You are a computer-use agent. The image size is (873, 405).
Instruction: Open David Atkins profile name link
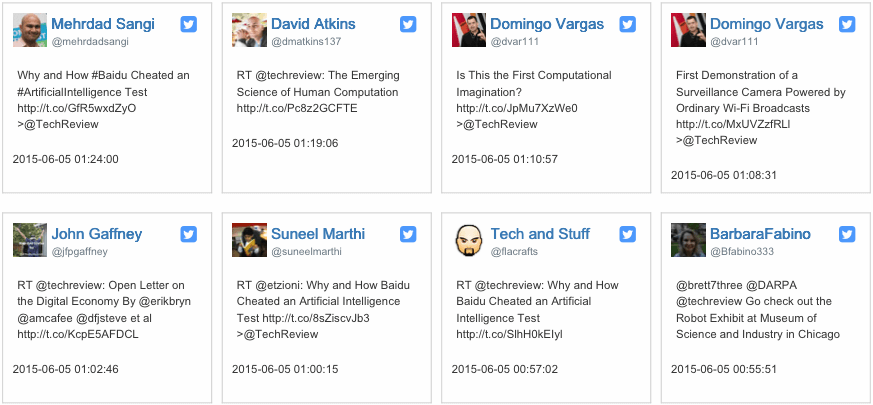313,24
